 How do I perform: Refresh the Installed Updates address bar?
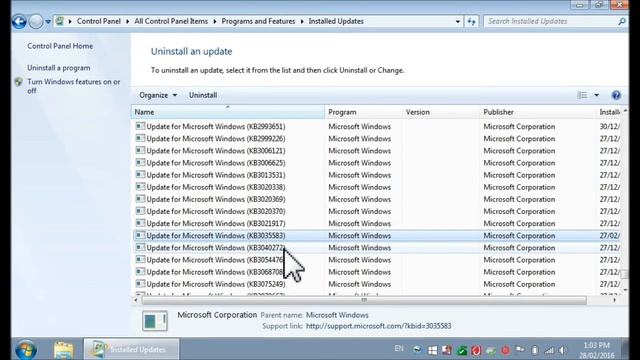[471, 21]
